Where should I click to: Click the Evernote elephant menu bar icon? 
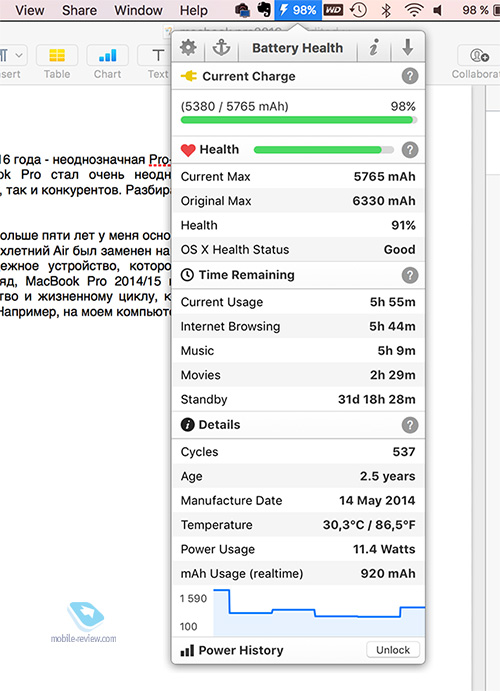264,10
